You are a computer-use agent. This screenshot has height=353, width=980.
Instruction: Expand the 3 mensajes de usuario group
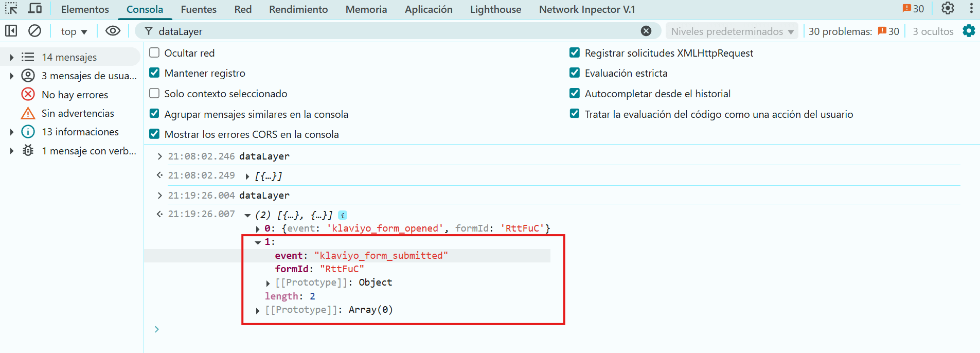[x=11, y=76]
